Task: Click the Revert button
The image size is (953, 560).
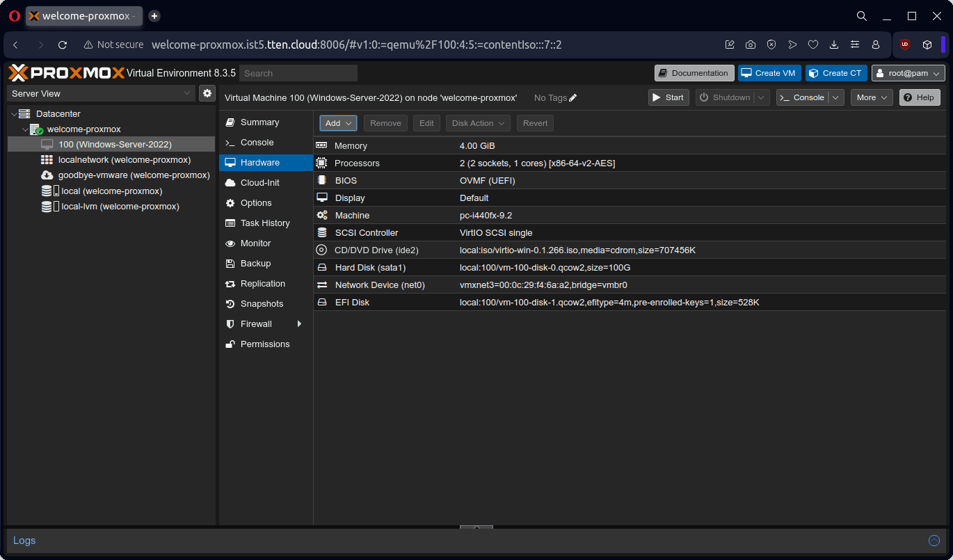Action: 535,123
